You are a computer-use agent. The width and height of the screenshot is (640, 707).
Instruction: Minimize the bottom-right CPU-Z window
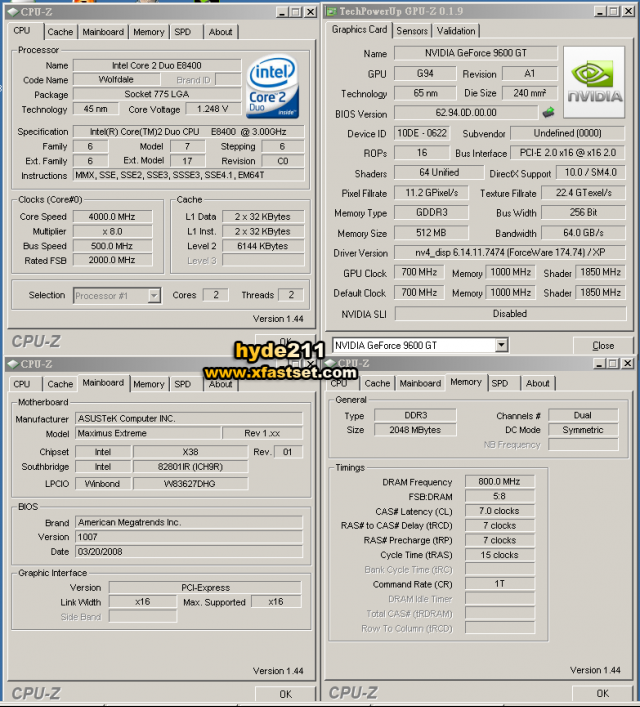click(x=599, y=363)
